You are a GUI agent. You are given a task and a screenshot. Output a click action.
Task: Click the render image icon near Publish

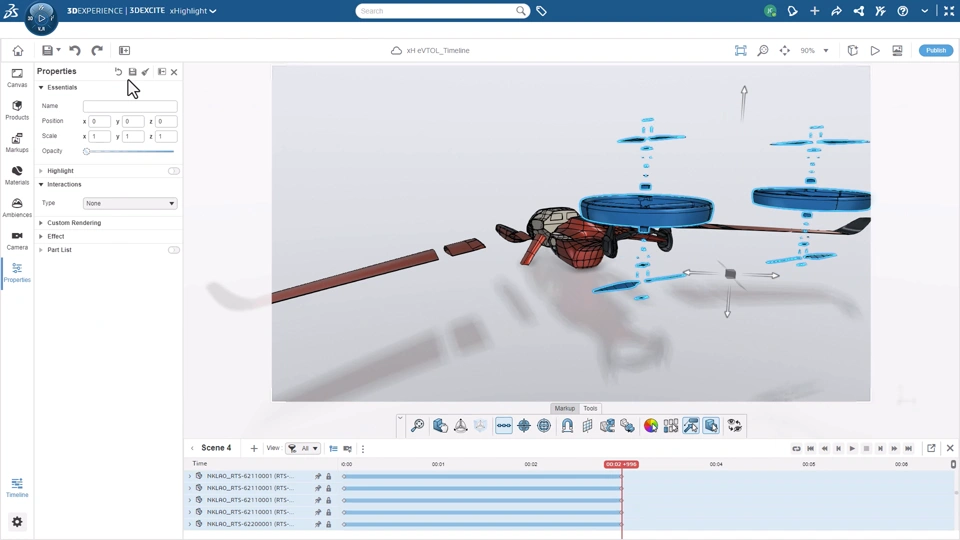897,50
